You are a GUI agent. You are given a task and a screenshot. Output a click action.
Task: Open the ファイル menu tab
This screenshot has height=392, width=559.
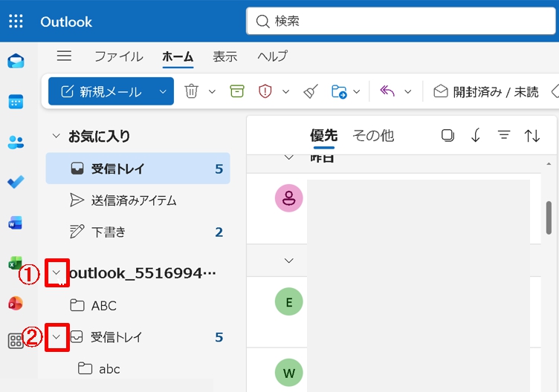118,56
